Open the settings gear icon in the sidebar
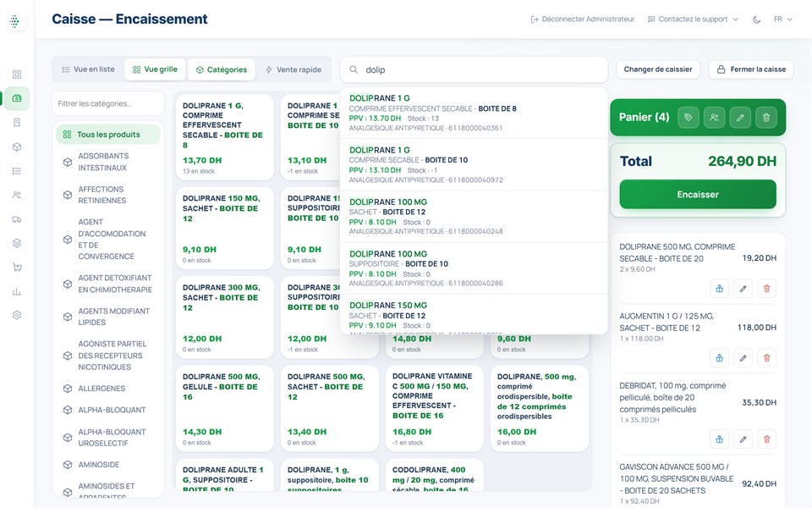812x508 pixels. coord(17,315)
